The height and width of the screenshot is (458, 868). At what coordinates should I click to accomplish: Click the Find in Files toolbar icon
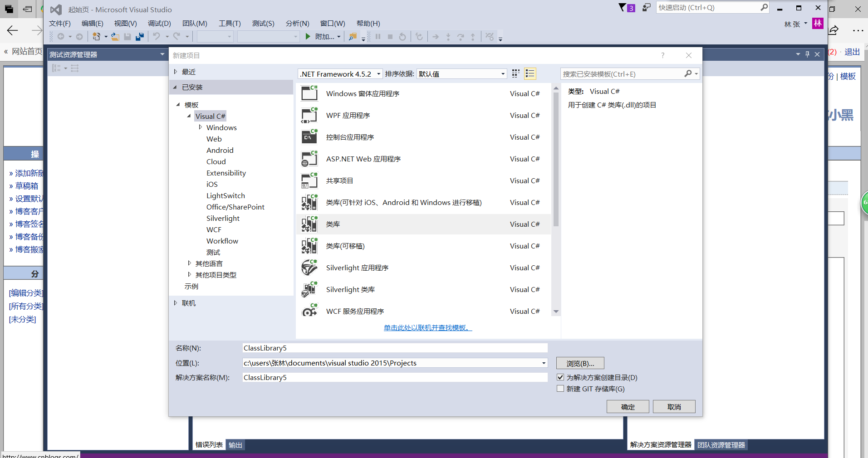coord(353,37)
